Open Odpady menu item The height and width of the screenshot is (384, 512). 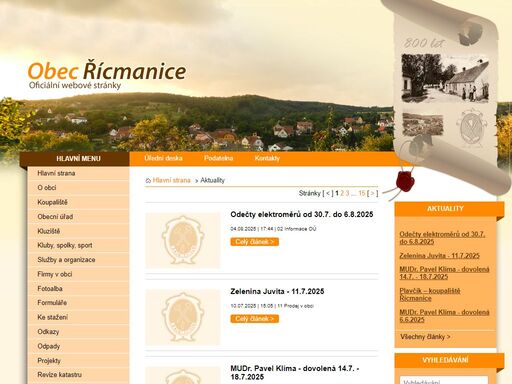[x=79, y=346]
